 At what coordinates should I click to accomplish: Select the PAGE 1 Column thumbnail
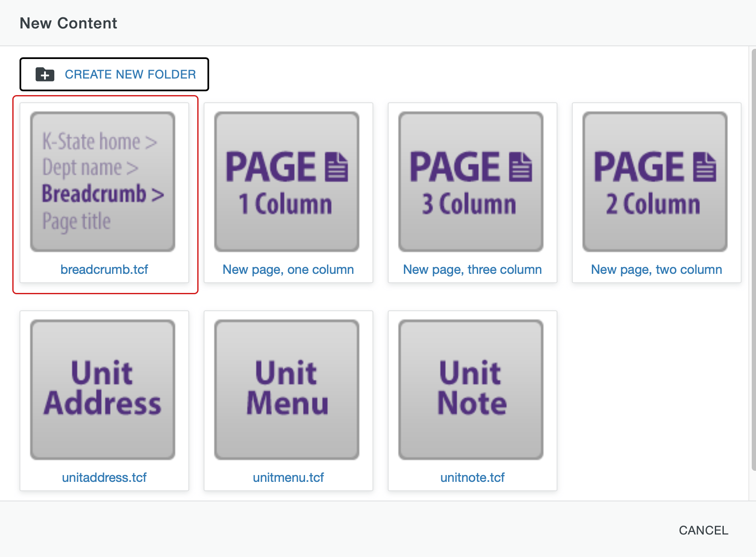287,182
